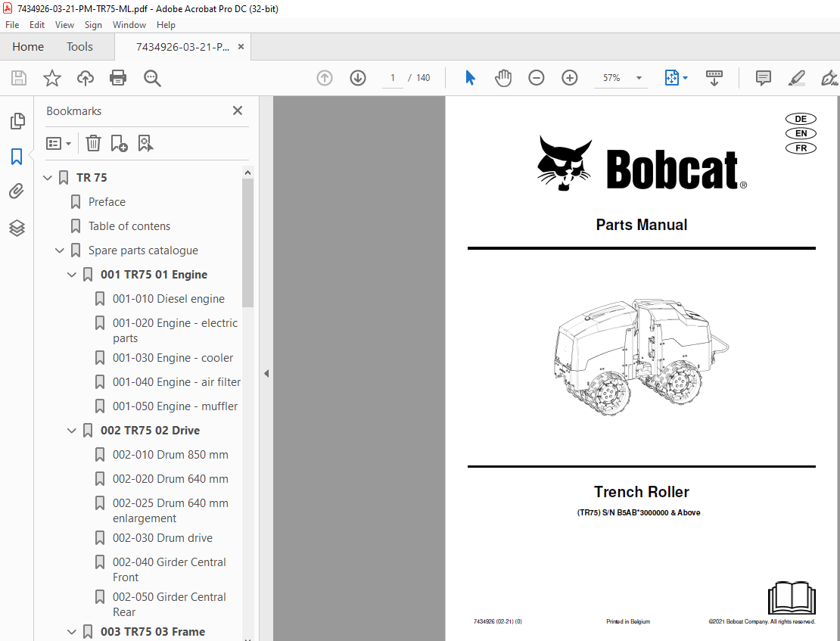Open the Edit menu
The height and width of the screenshot is (641, 840).
[x=37, y=25]
